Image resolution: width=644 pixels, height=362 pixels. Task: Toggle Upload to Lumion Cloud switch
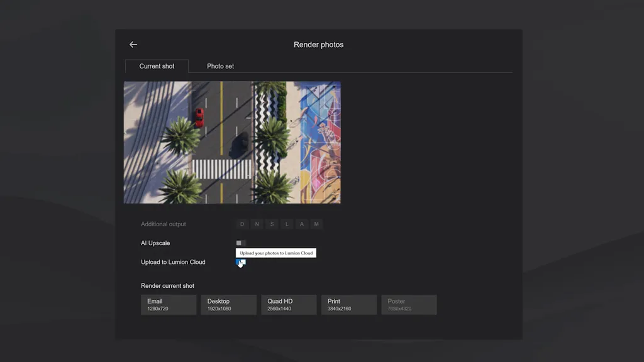point(241,263)
